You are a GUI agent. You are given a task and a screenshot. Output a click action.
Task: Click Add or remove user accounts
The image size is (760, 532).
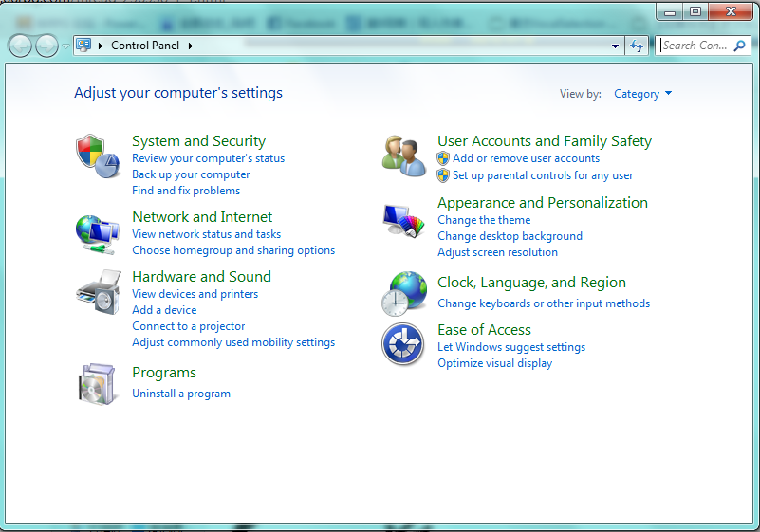pyautogui.click(x=526, y=158)
